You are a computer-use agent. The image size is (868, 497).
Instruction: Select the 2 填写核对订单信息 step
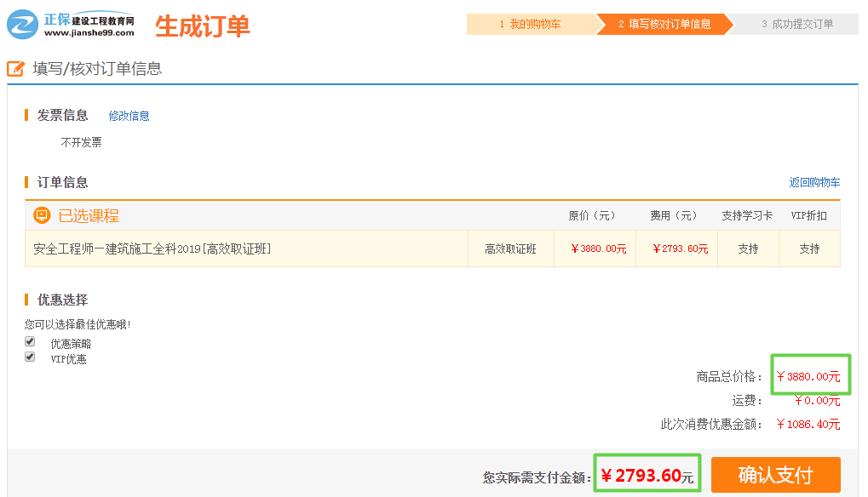point(664,25)
